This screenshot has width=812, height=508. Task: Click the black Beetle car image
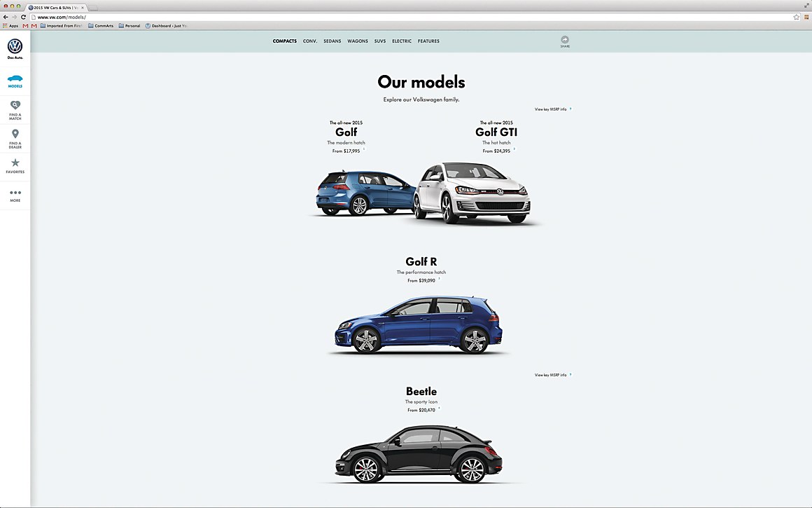pyautogui.click(x=419, y=454)
